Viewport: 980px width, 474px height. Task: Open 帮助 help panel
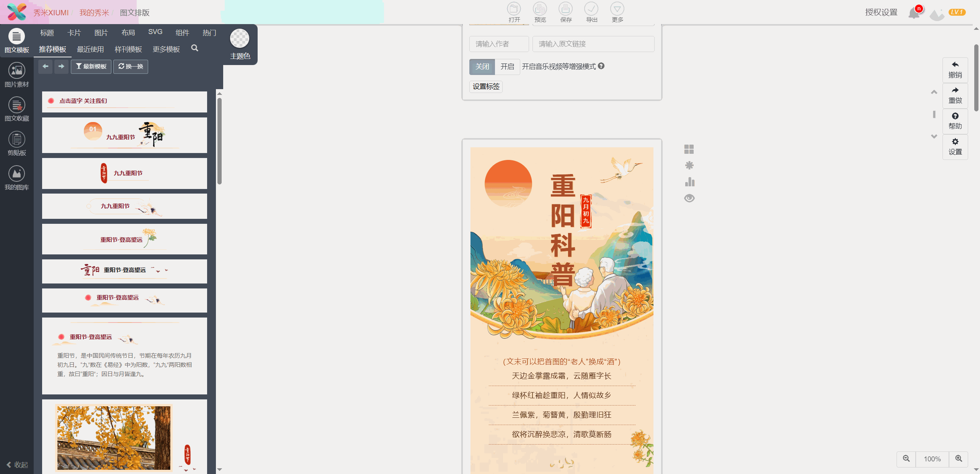(x=955, y=121)
